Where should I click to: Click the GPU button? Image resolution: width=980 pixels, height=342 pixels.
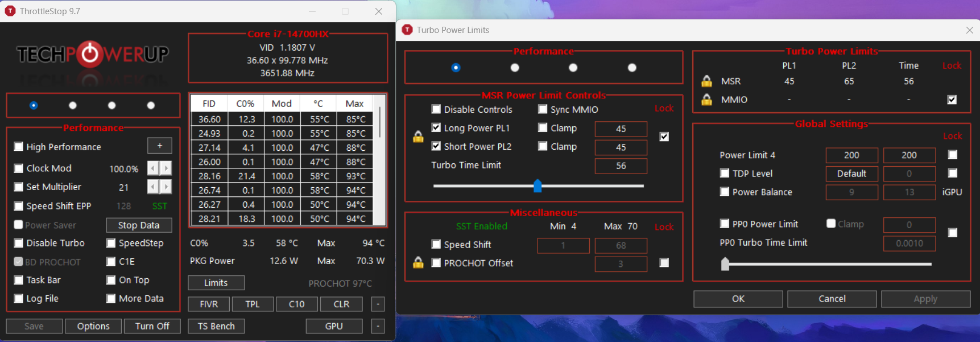pos(334,326)
